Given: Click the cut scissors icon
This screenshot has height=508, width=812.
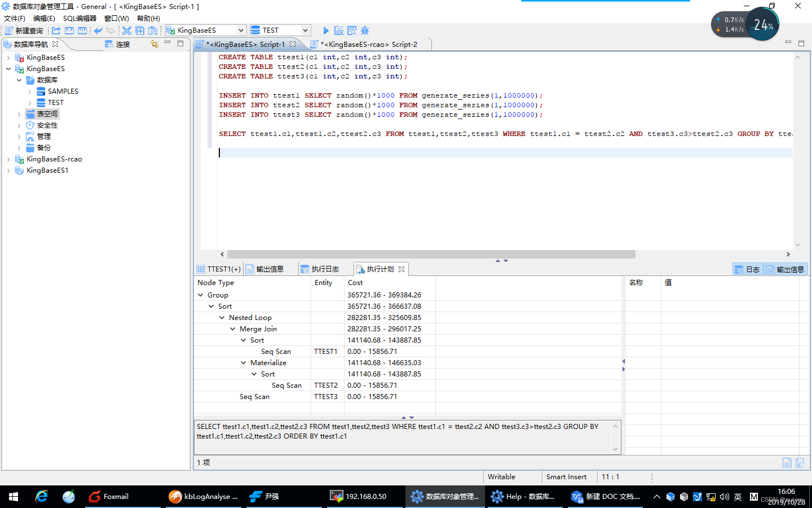Looking at the screenshot, I should 127,30.
